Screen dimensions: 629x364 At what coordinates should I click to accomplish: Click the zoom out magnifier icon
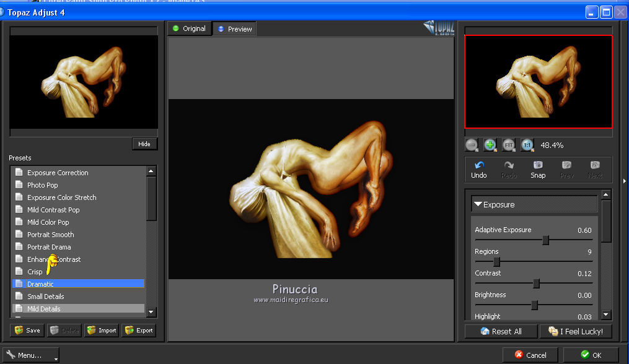coord(472,145)
